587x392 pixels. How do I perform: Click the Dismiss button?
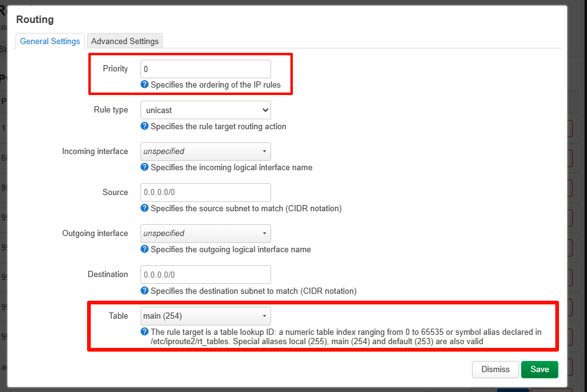pyautogui.click(x=495, y=369)
